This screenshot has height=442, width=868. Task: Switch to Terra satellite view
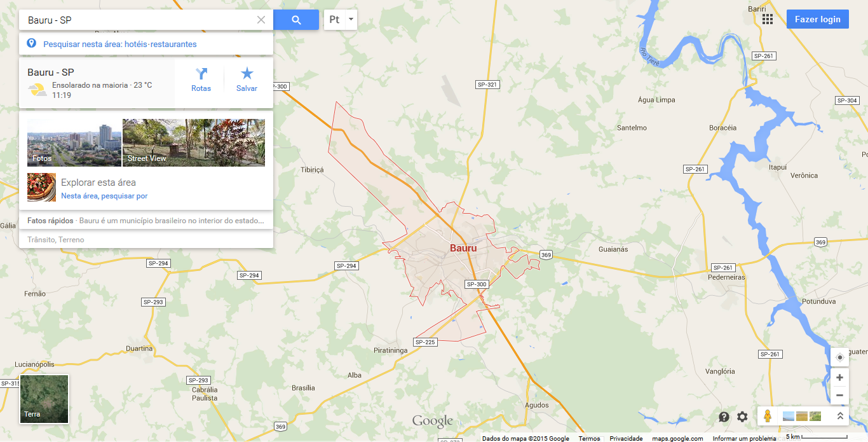tap(44, 399)
